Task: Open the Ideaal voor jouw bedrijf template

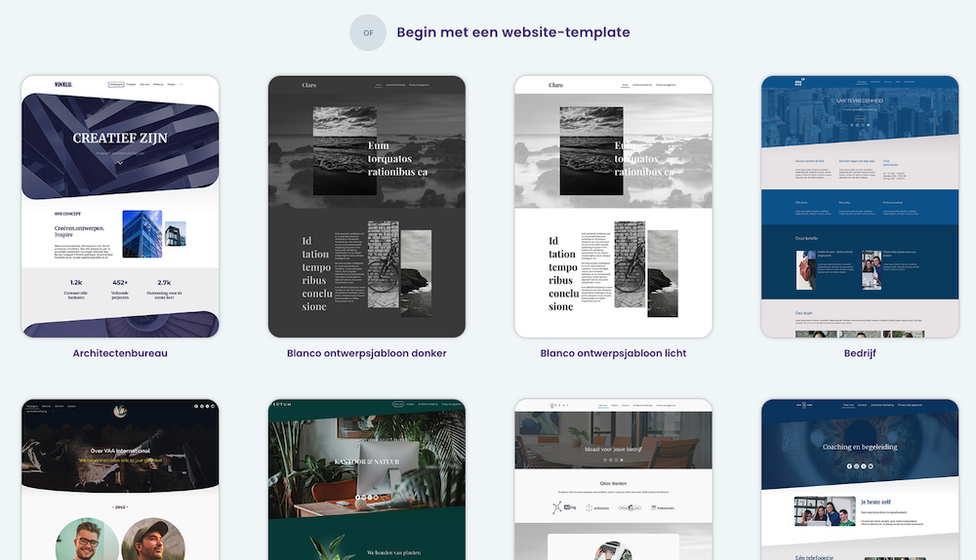Action: point(613,480)
